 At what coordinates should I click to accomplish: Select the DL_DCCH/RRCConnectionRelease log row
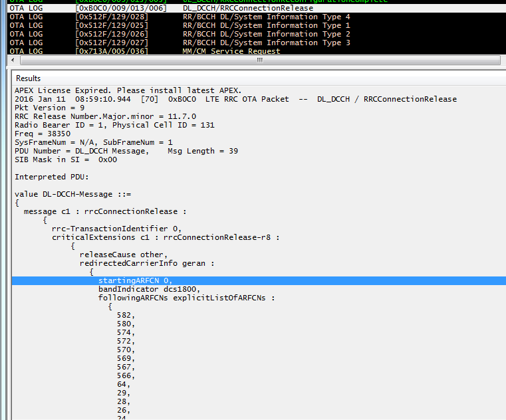[257, 8]
